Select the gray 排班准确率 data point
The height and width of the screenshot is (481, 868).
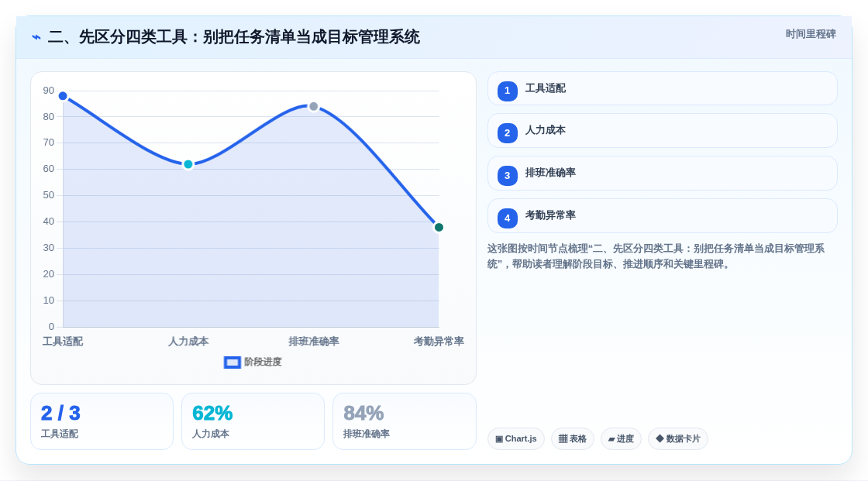313,106
